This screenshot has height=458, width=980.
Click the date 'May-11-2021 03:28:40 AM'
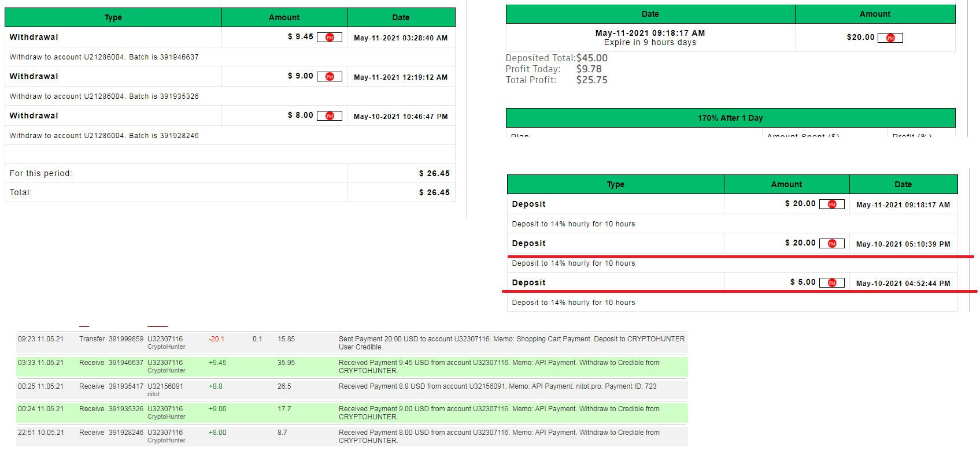[401, 38]
